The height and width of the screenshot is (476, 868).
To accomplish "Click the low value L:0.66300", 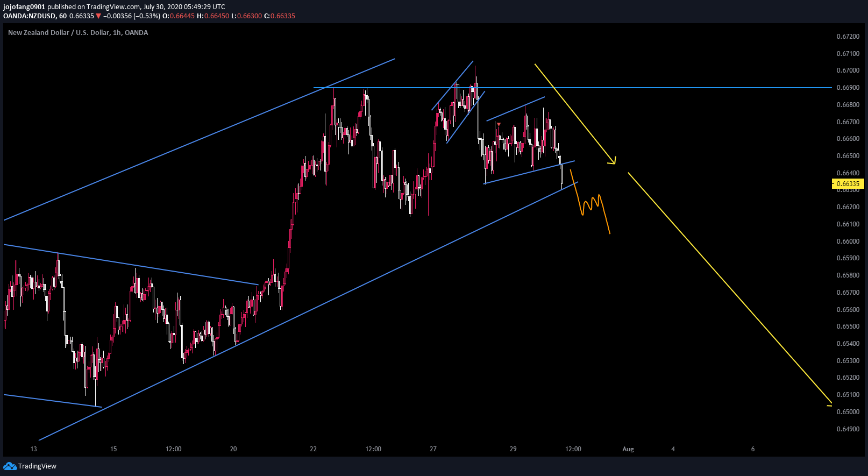I will pyautogui.click(x=247, y=16).
